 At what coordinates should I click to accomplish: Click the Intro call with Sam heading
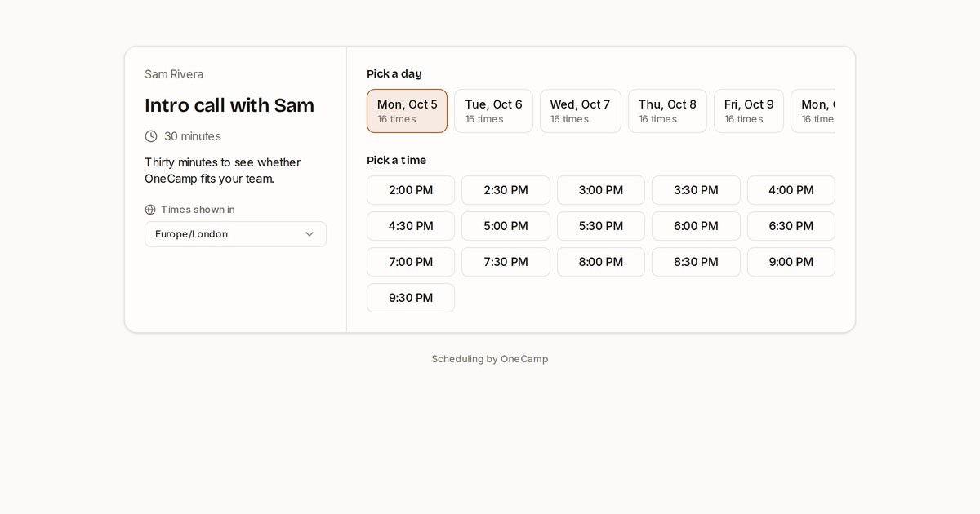(x=229, y=105)
